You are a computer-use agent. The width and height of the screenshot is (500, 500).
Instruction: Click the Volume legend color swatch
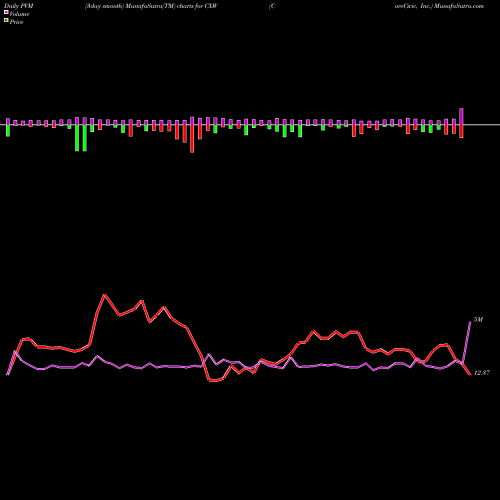point(6,13)
